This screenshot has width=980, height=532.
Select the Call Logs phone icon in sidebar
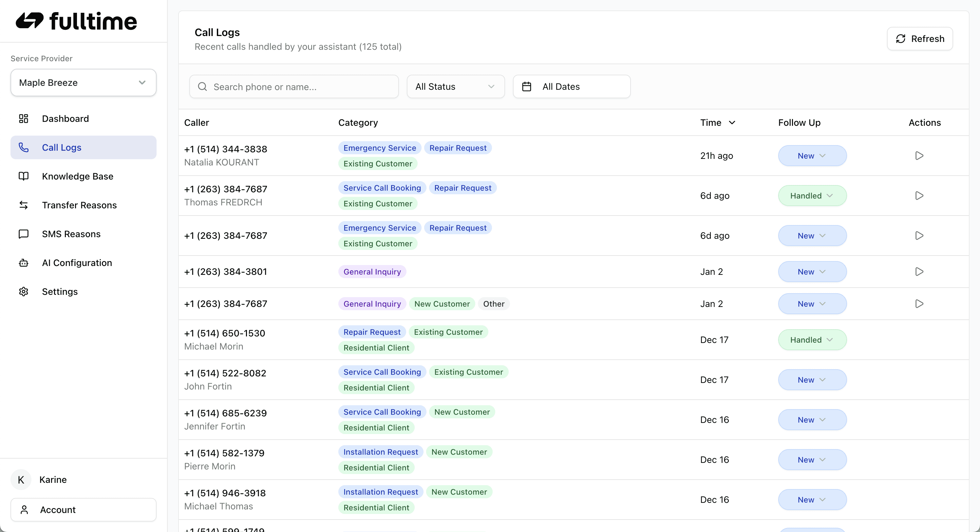pos(24,147)
